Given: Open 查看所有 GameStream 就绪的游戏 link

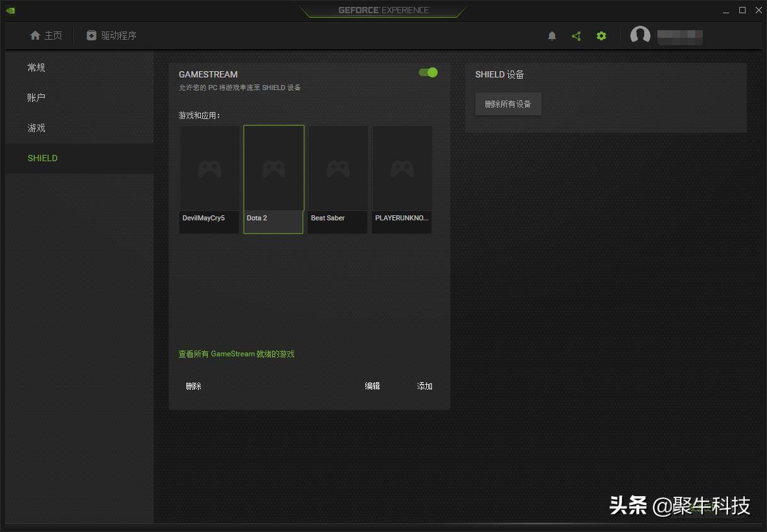Looking at the screenshot, I should (x=237, y=354).
